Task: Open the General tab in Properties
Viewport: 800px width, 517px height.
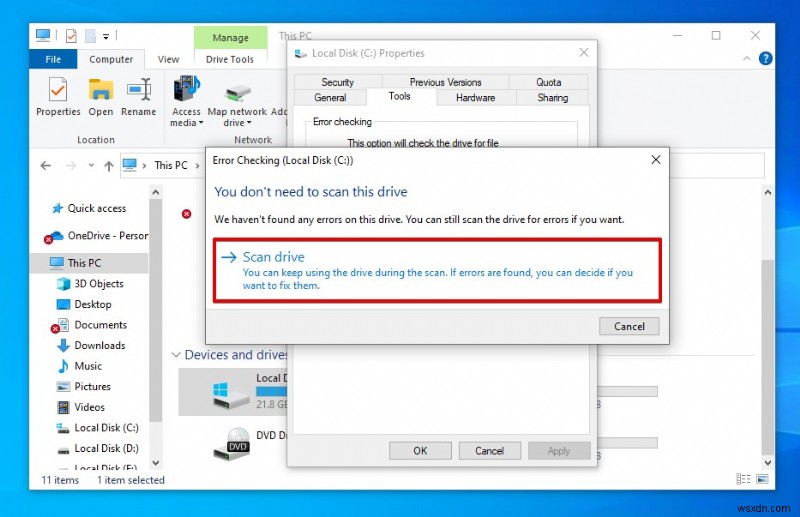Action: [x=330, y=97]
